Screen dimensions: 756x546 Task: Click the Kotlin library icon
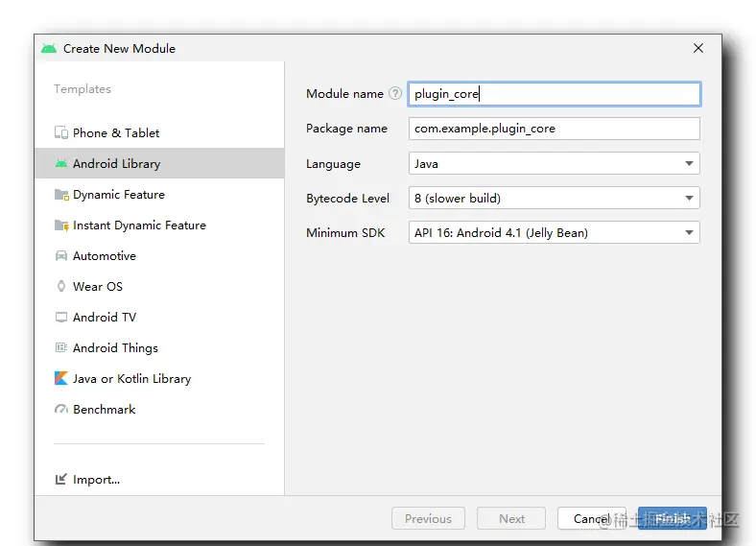[x=61, y=378]
